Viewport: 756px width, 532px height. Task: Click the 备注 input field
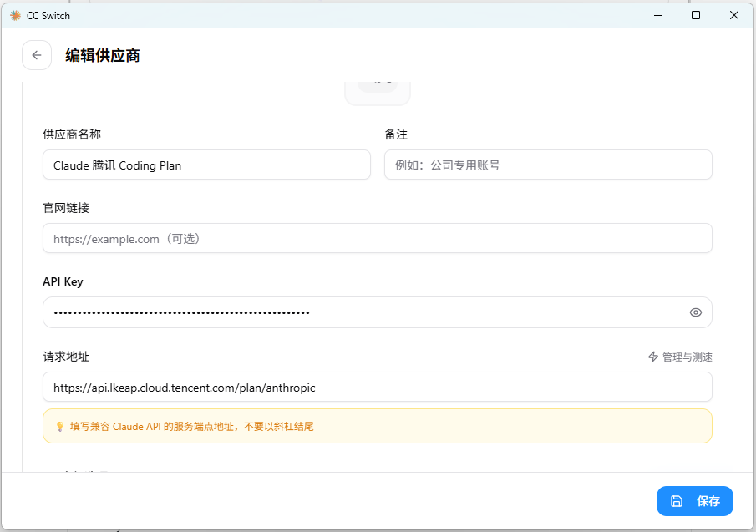coord(548,165)
